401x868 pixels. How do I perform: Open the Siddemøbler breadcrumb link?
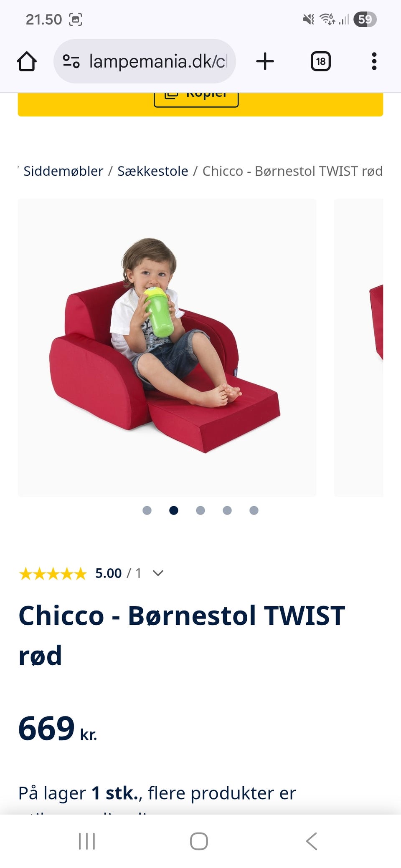63,171
